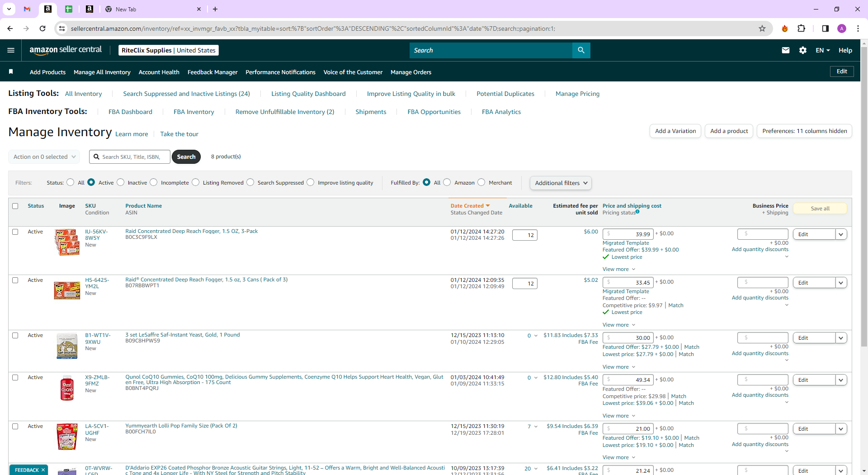
Task: Open Manage All Inventory menu item
Action: (x=102, y=72)
